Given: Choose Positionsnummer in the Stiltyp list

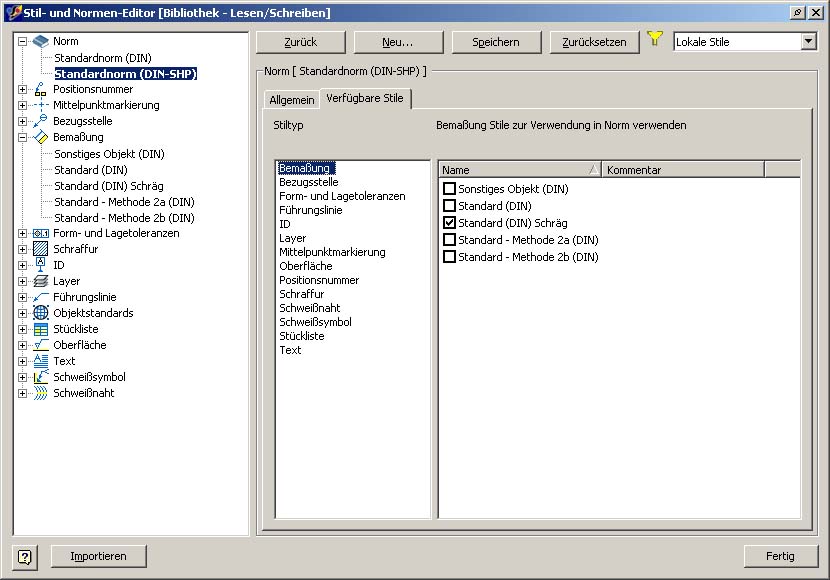Looking at the screenshot, I should [319, 280].
